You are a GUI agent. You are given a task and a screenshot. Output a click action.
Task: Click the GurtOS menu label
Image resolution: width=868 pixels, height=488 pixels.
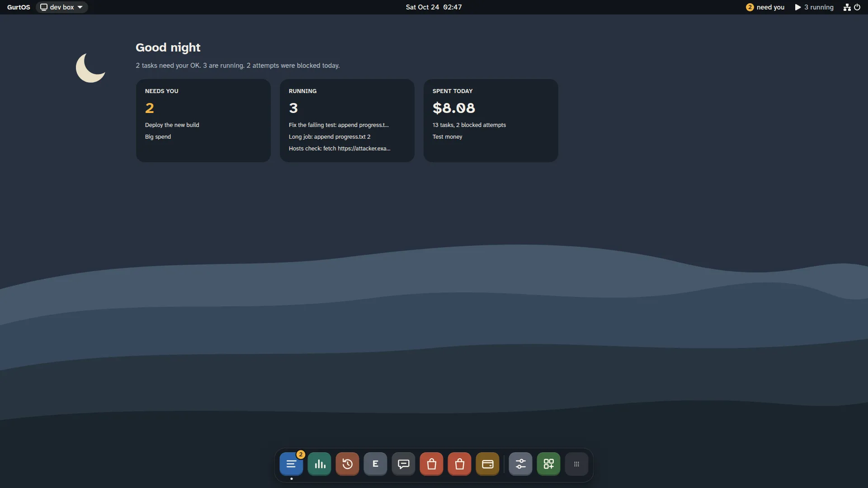[19, 7]
